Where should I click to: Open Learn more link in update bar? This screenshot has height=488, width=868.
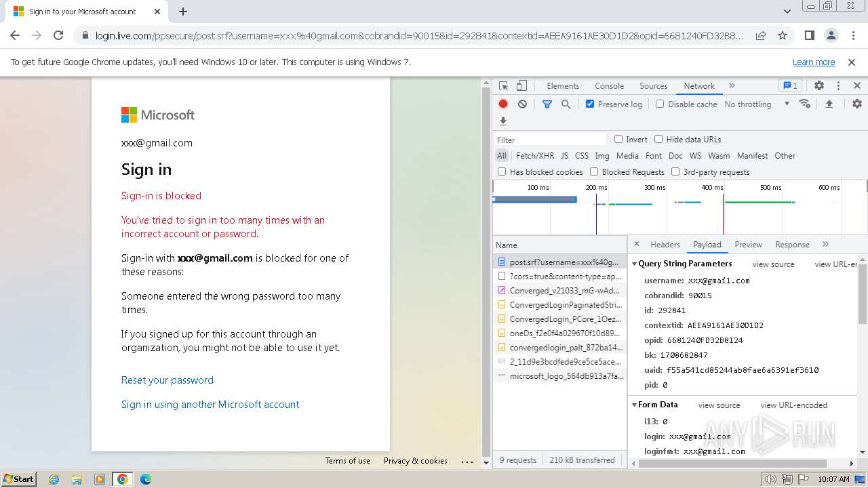coord(814,62)
